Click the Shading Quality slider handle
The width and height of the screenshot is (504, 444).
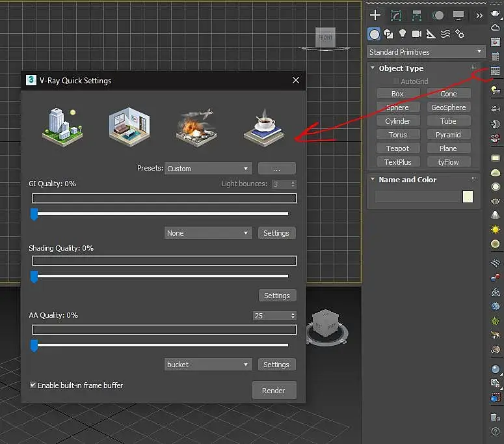[34, 277]
